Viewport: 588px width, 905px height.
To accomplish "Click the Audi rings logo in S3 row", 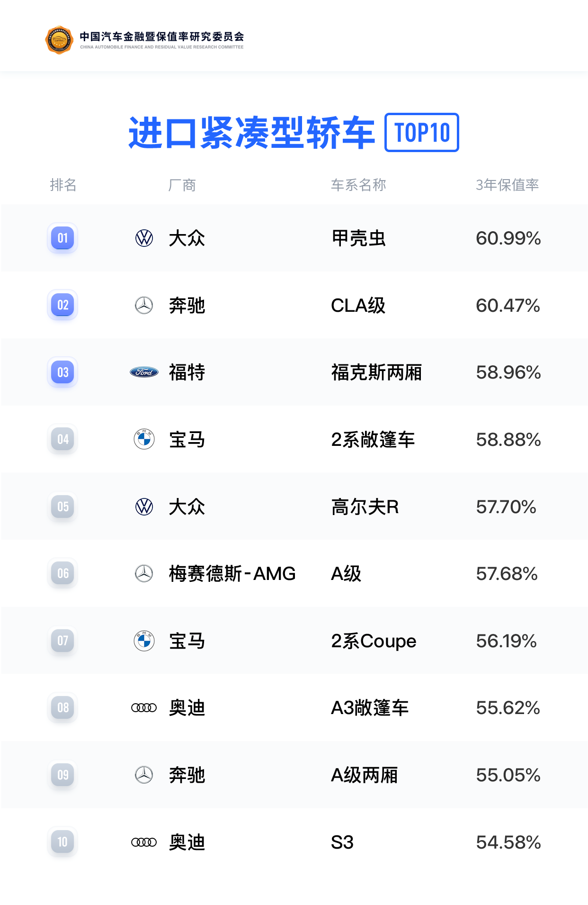I will point(144,842).
